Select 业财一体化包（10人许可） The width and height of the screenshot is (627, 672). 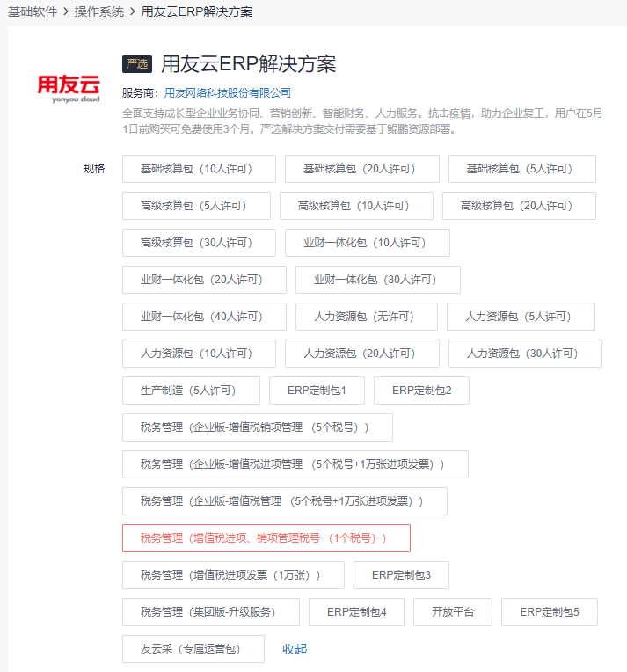(368, 243)
